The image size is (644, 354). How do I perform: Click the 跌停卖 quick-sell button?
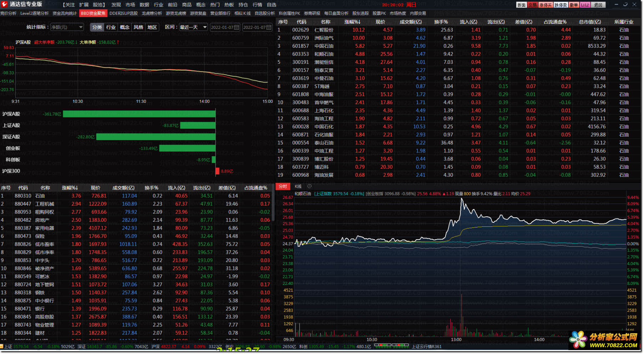pyautogui.click(x=561, y=5)
